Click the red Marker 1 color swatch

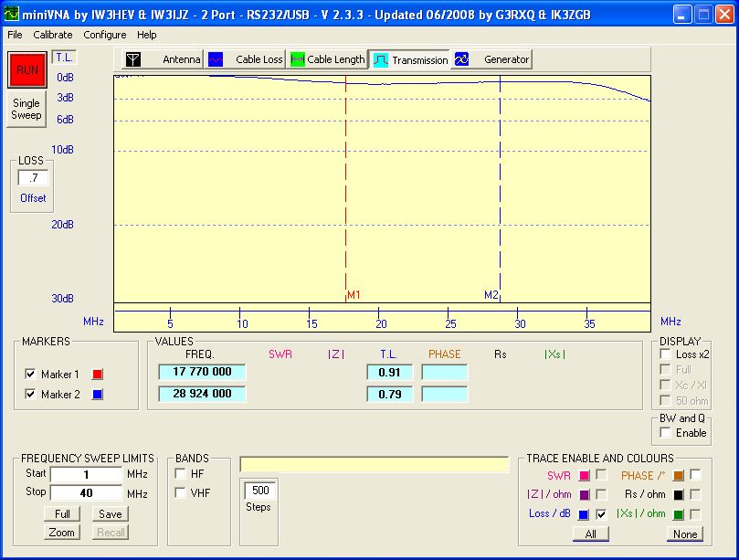pyautogui.click(x=98, y=375)
